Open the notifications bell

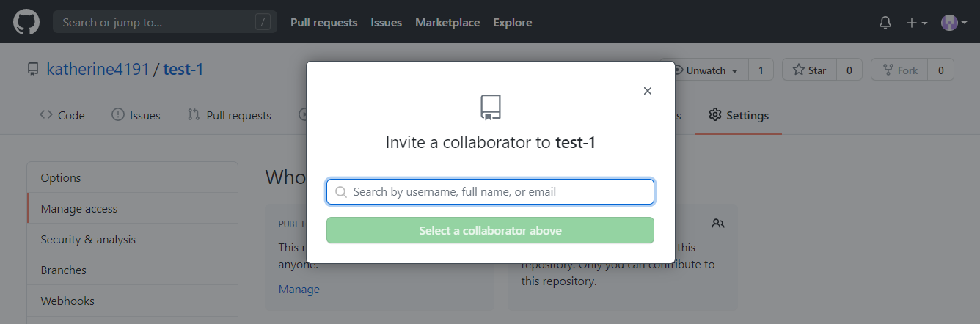click(885, 23)
